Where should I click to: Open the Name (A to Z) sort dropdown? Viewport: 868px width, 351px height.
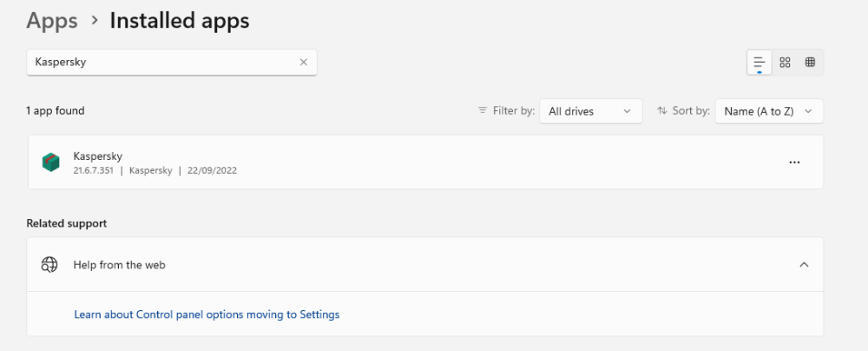(x=768, y=111)
